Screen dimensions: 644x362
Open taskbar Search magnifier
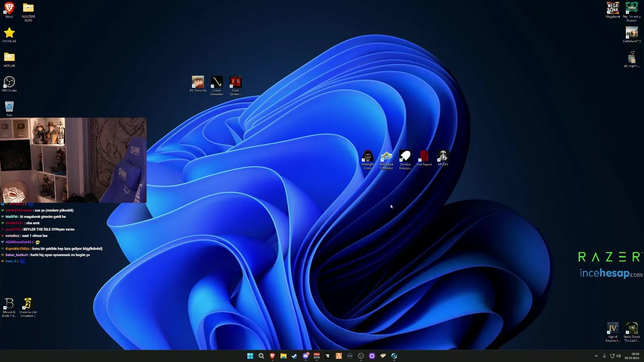261,356
